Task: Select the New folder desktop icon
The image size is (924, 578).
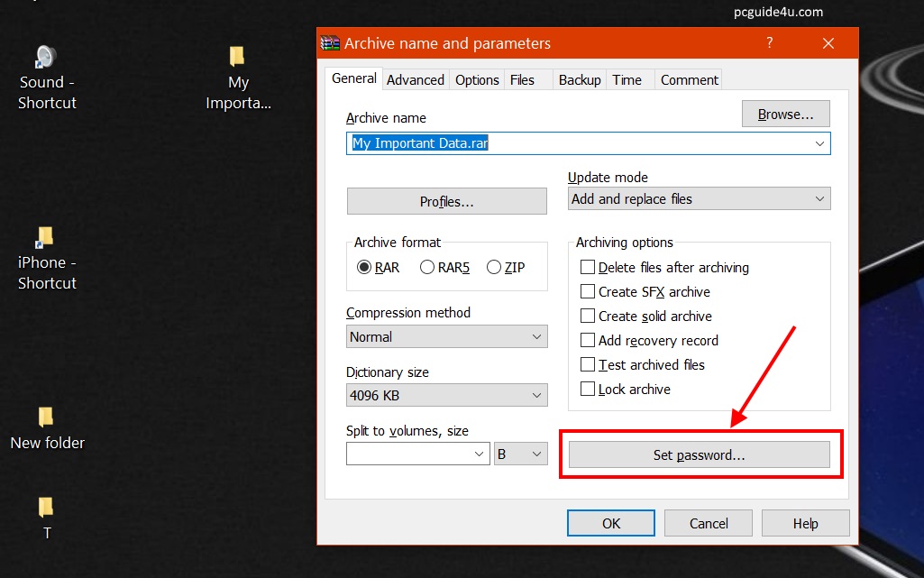Action: click(46, 418)
